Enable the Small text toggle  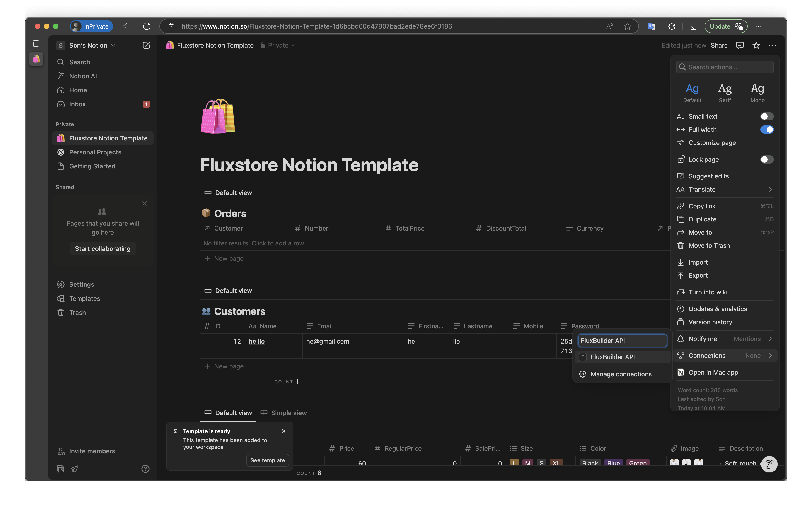coord(767,116)
